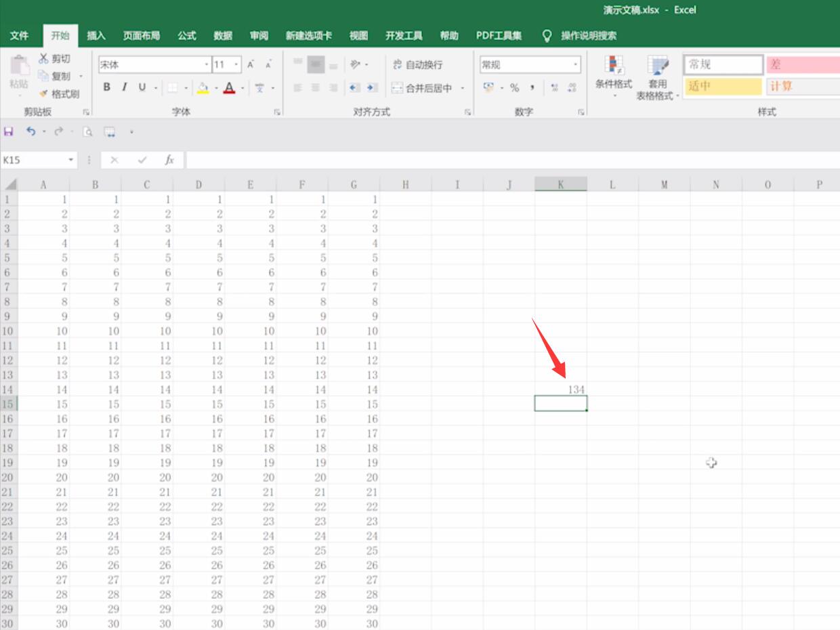840x630 pixels.
Task: Open the File (文件) tab
Action: (x=20, y=36)
